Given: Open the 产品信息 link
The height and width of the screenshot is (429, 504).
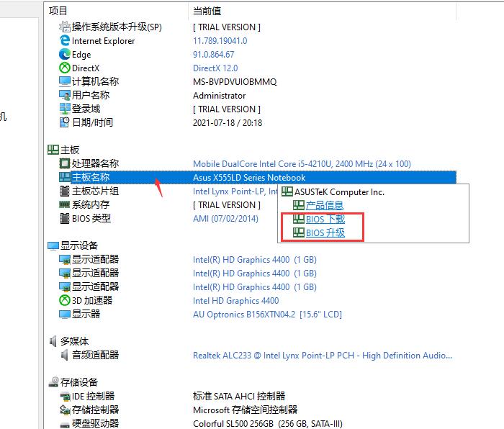Looking at the screenshot, I should click(325, 205).
